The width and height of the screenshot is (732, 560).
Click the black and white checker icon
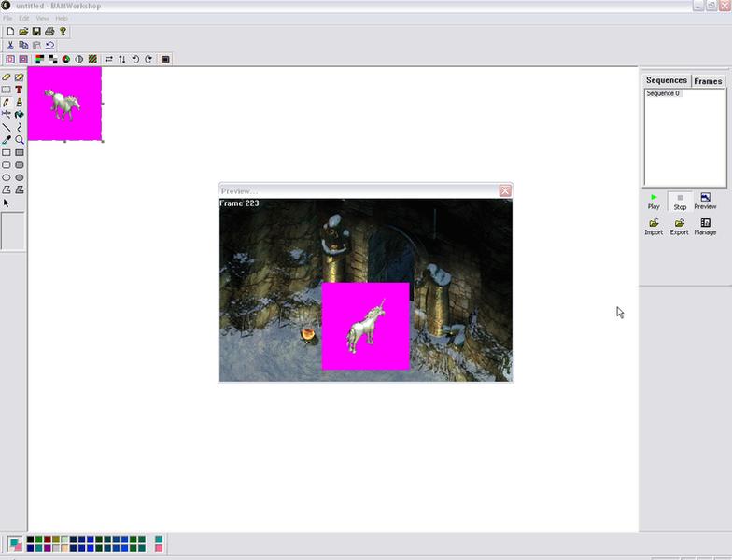[53, 60]
